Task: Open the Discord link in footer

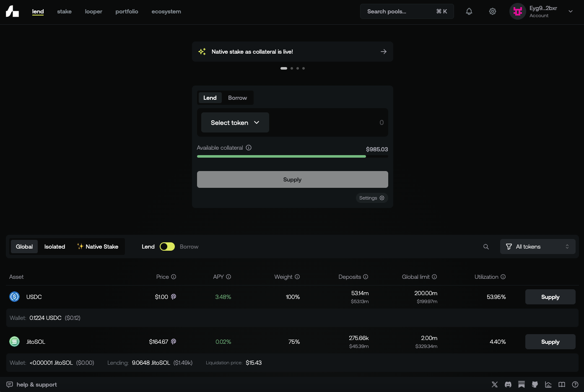Action: pos(508,384)
